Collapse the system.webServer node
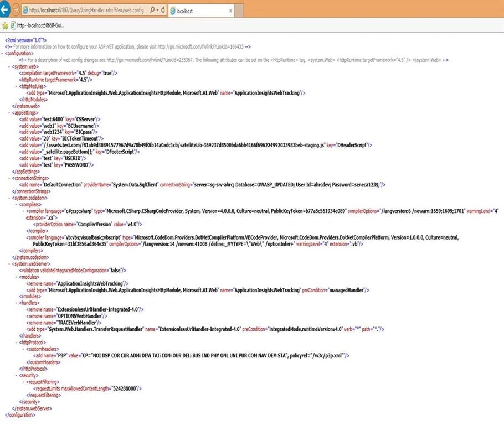Screen dimensions: 504x425 click(x=9, y=264)
